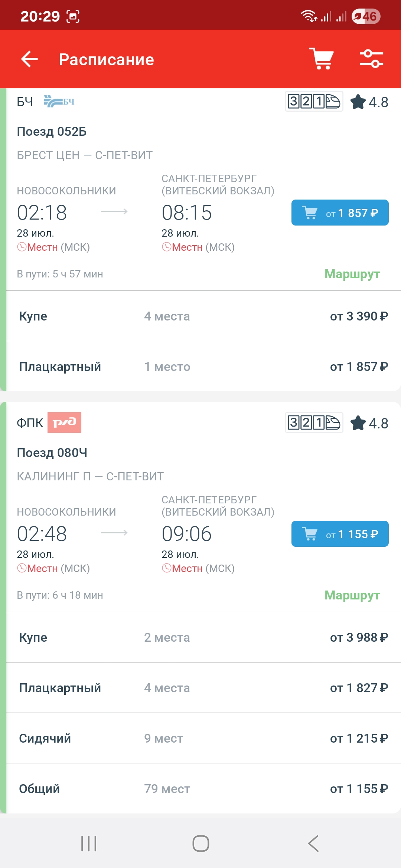
Task: Tap the РЖД carrier logo
Action: pos(64,423)
